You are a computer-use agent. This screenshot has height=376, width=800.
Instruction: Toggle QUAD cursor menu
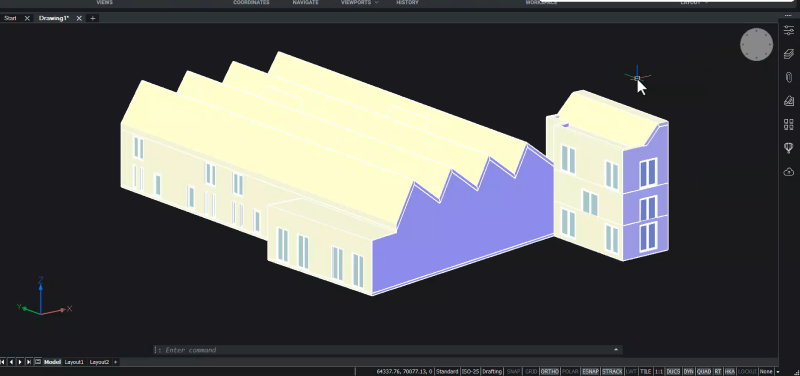tap(704, 371)
